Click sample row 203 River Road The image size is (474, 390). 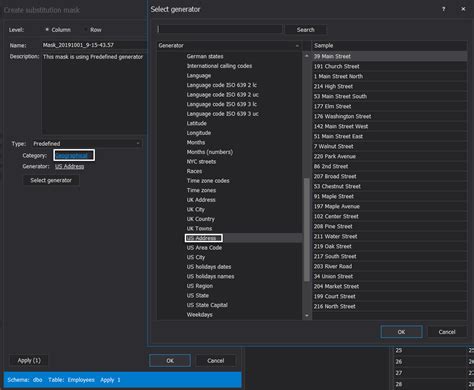point(389,266)
